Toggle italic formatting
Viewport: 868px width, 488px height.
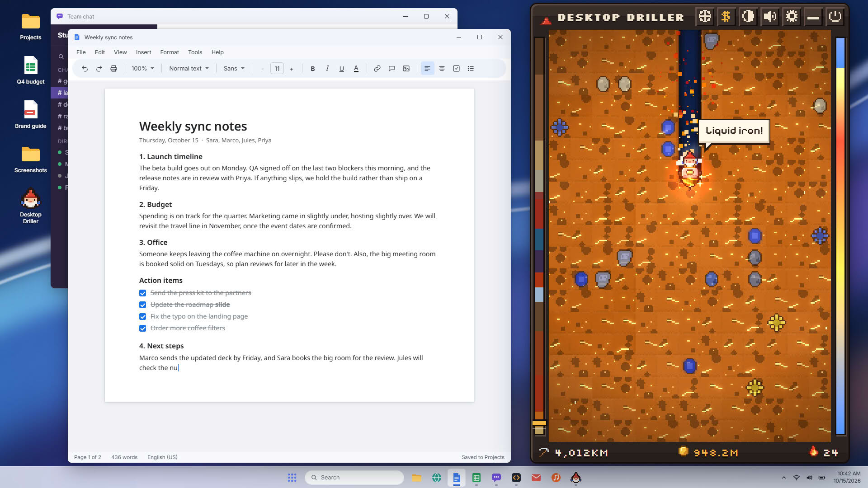327,69
